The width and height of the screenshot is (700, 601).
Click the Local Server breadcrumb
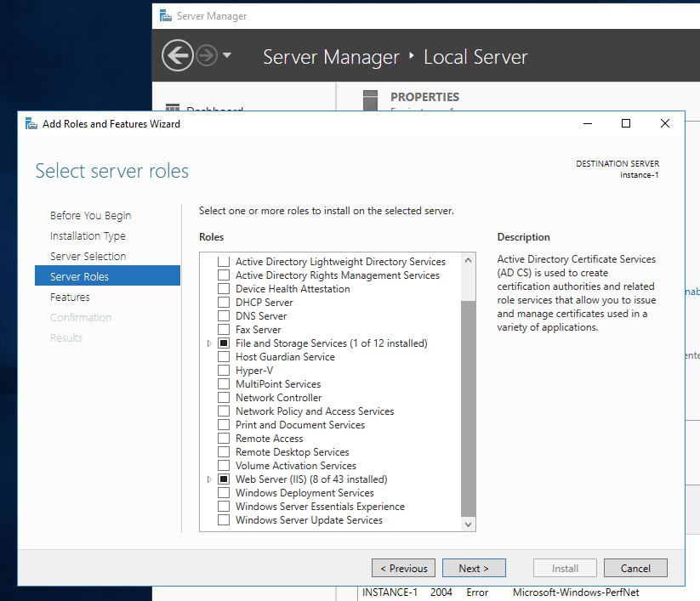pos(475,57)
